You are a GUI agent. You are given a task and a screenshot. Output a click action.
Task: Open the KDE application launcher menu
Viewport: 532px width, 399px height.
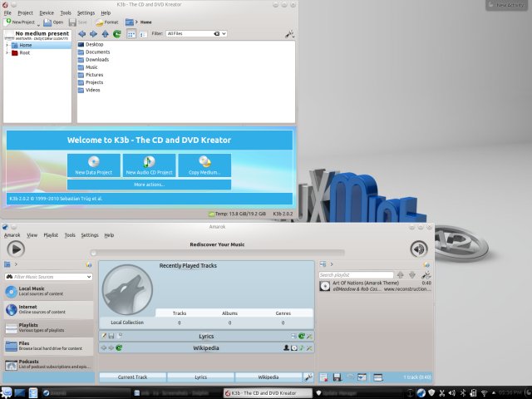[7, 392]
